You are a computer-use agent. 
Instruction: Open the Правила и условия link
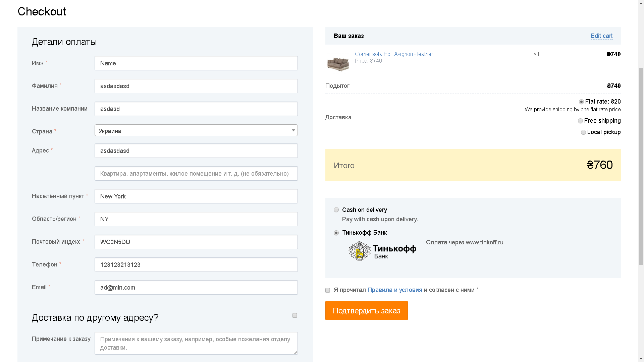395,290
